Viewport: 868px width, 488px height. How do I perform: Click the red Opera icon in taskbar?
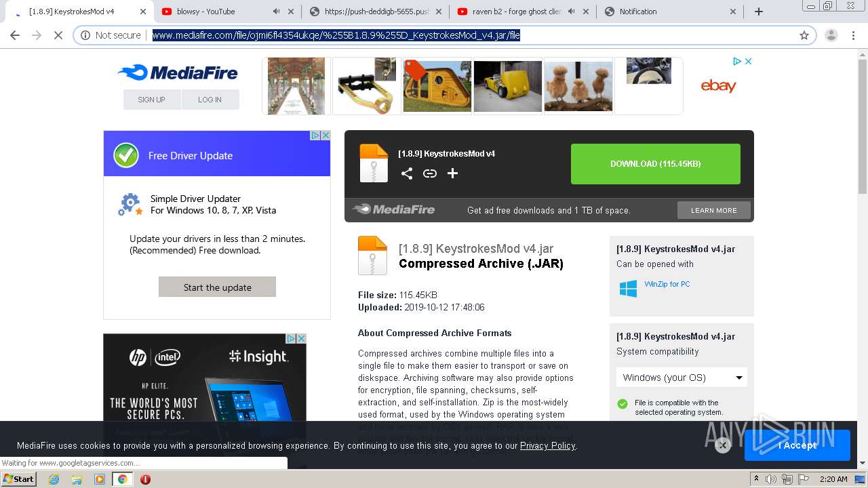(x=145, y=479)
